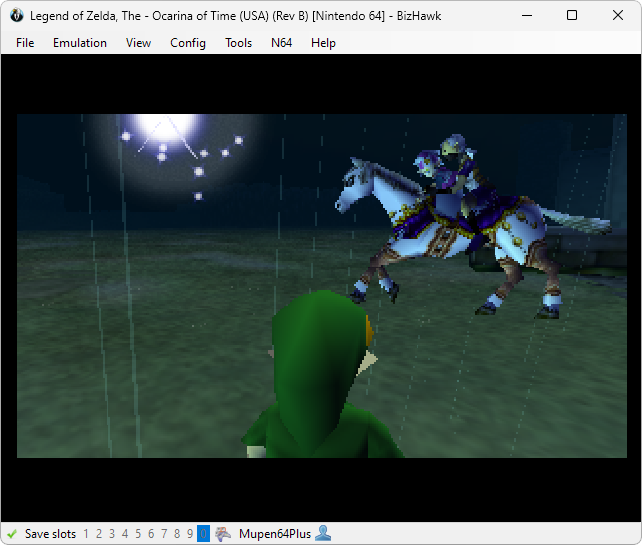Click the N64 controller core icon

(x=223, y=534)
